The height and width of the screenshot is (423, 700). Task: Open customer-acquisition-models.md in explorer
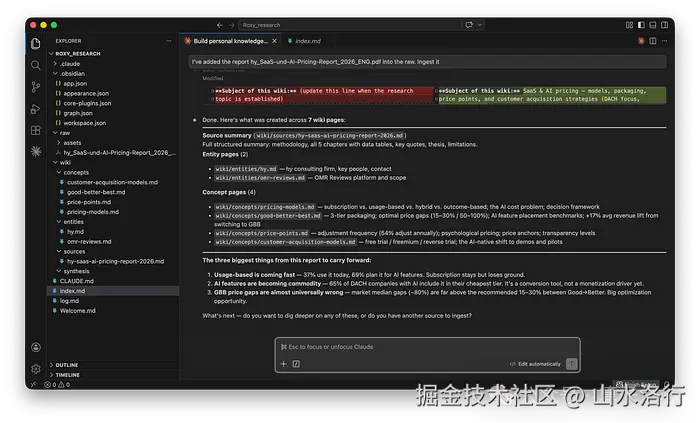click(x=112, y=182)
